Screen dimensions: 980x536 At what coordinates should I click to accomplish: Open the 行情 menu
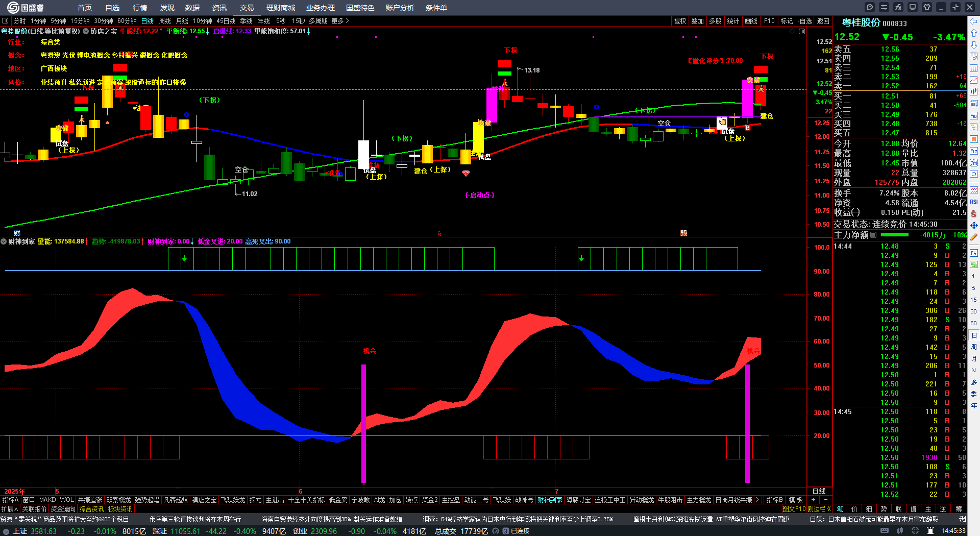point(140,8)
